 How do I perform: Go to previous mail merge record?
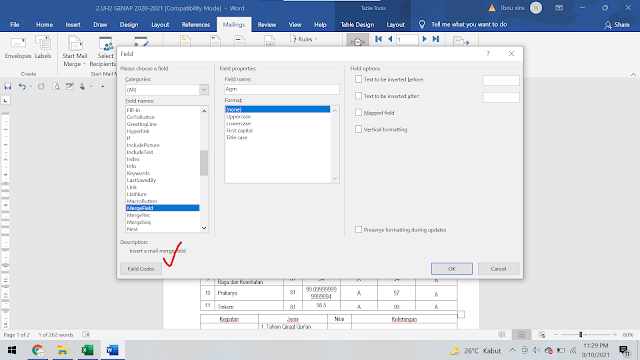pyautogui.click(x=390, y=39)
